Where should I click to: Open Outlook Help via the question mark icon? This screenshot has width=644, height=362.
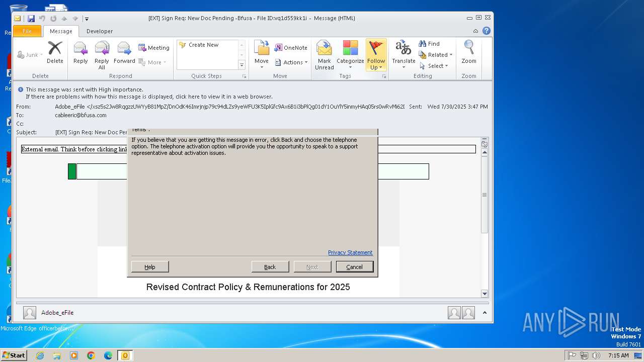487,31
